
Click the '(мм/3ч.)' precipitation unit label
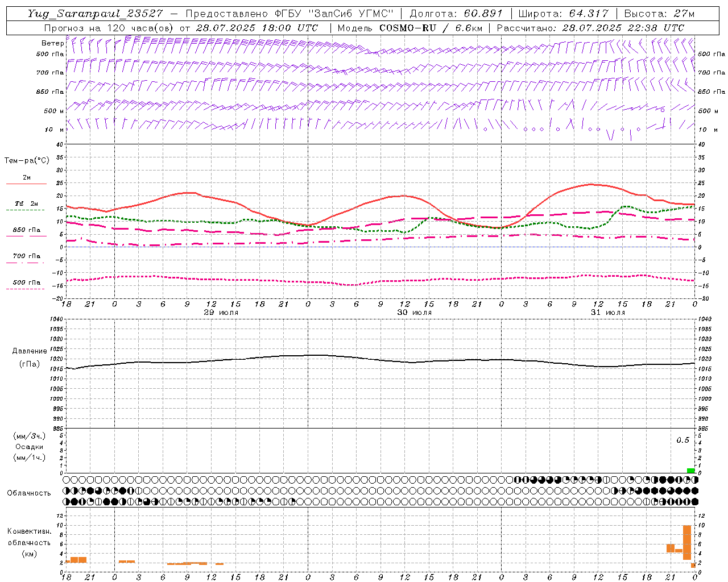click(30, 436)
